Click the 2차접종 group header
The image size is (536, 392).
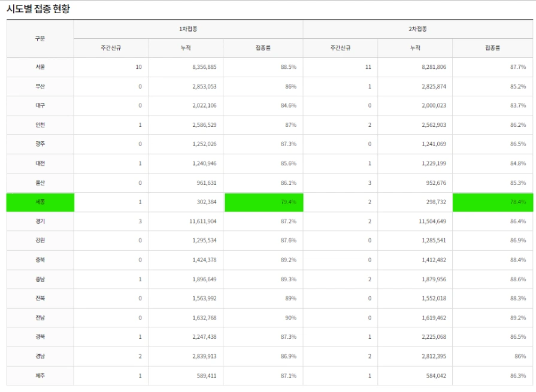[x=417, y=29]
